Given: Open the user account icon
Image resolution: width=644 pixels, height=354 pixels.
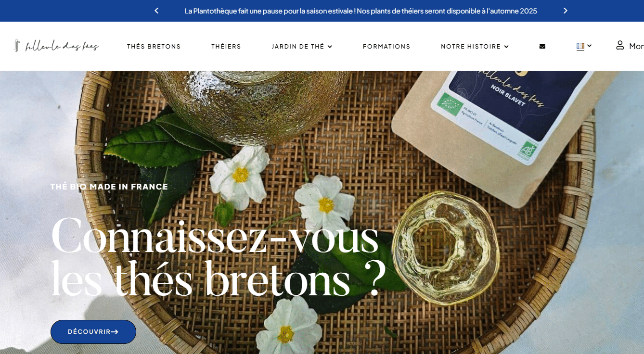Looking at the screenshot, I should tap(620, 45).
